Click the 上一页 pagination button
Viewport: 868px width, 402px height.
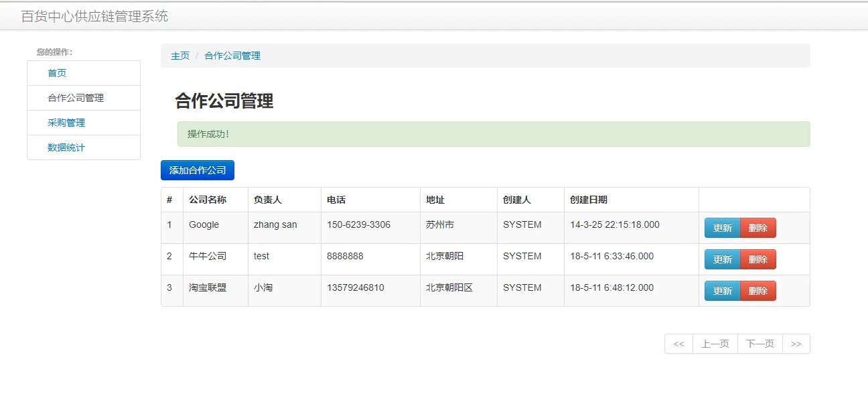[x=715, y=344]
